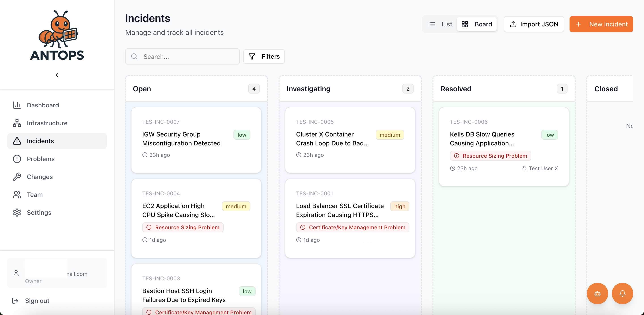644x315 pixels.
Task: Open the robot assistant floating button
Action: [597, 294]
